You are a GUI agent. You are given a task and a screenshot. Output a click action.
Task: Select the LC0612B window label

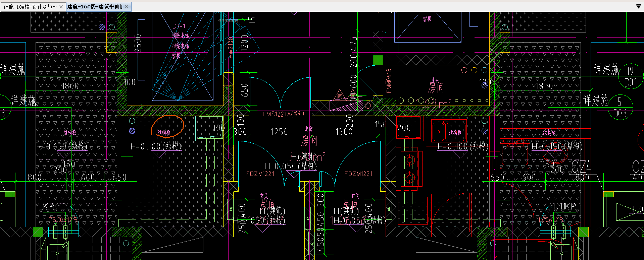552,219
